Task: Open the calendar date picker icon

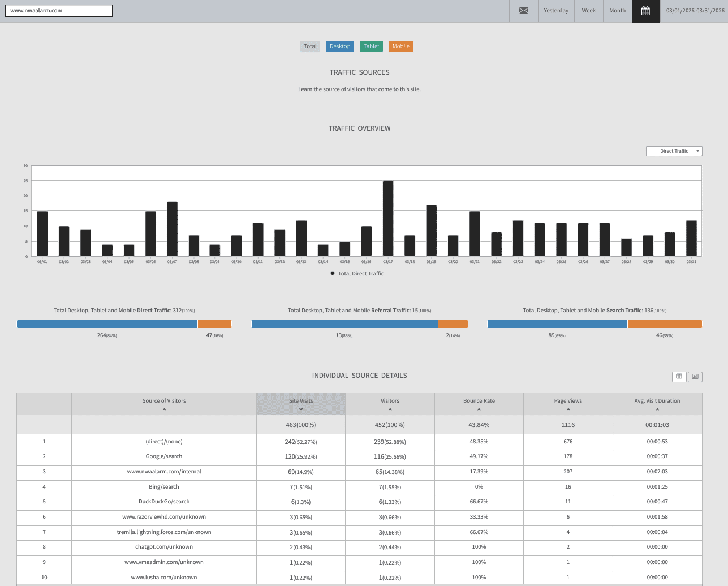Action: click(645, 11)
